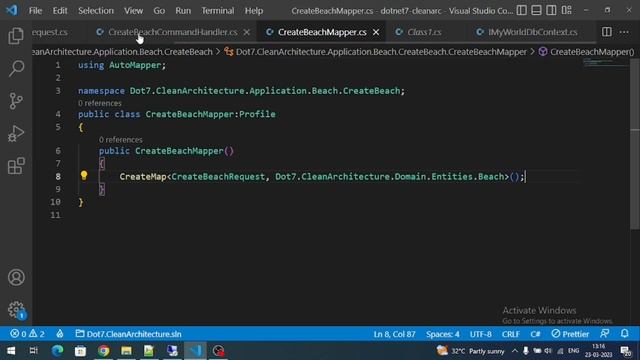Open the Accounts menu icon
This screenshot has width=640, height=360.
point(16,277)
